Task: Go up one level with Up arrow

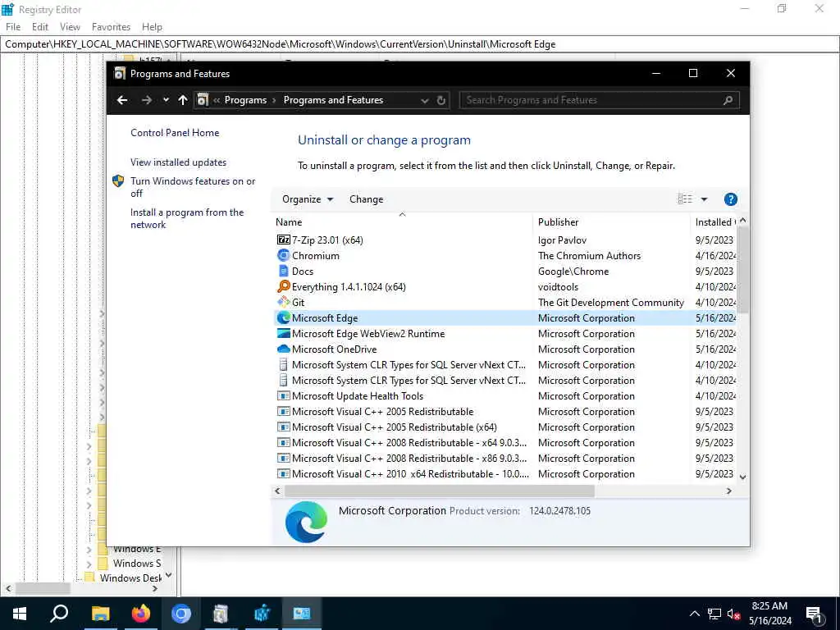Action: (183, 100)
